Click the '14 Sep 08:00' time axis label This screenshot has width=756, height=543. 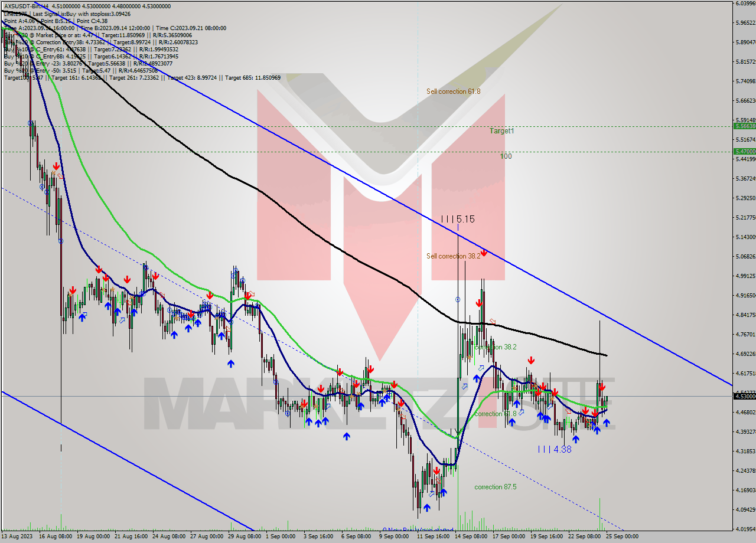pos(470,537)
